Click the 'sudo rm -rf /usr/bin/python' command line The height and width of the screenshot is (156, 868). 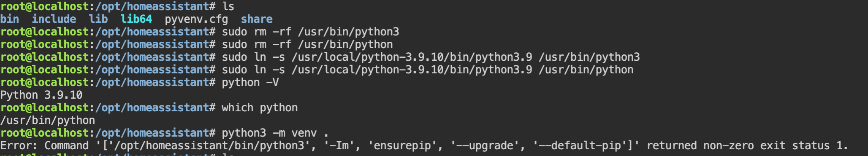(x=307, y=45)
